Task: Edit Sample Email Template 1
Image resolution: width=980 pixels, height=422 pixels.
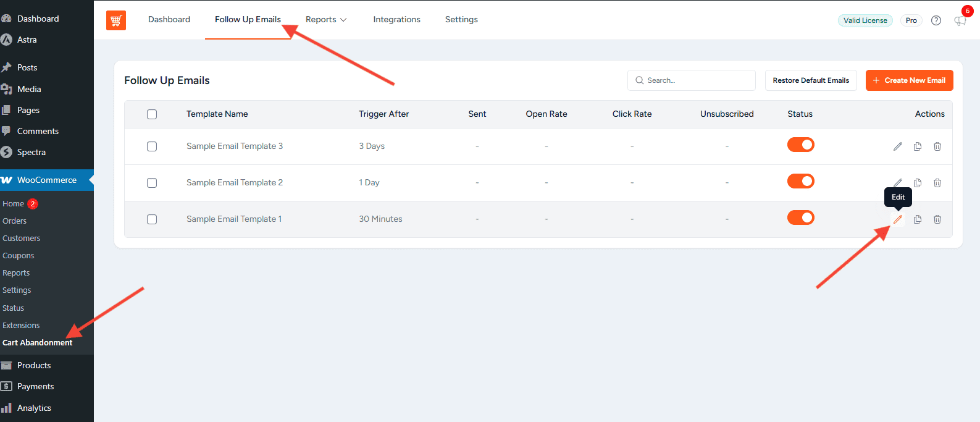Action: [x=898, y=219]
